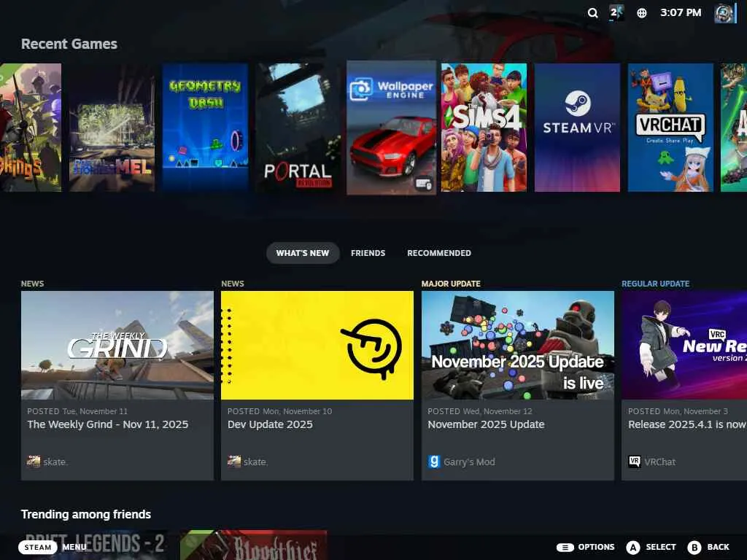
Task: Click 'Release 2025.4.1 is now' title
Action: click(x=687, y=424)
